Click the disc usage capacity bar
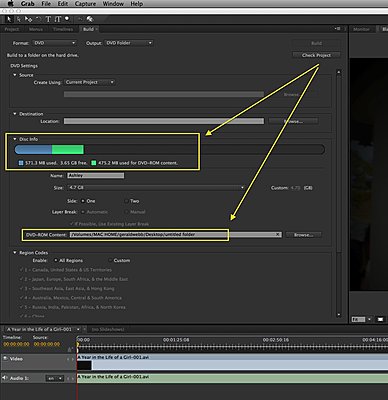388x400 pixels. point(169,149)
